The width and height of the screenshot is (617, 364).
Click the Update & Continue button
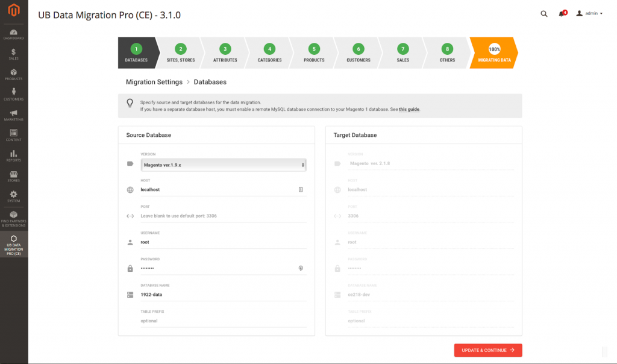click(x=487, y=350)
